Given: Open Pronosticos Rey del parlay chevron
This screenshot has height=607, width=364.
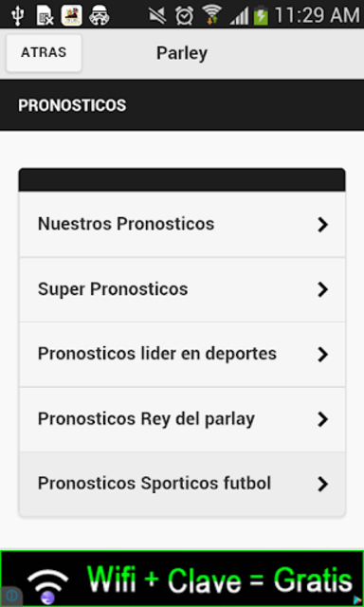Looking at the screenshot, I should tap(322, 419).
